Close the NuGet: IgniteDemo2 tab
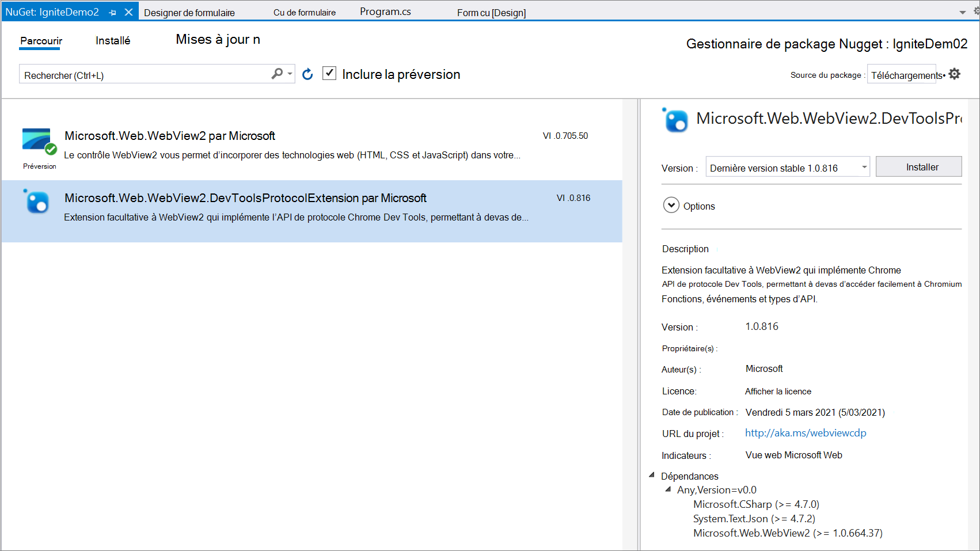Screen dimensions: 980x551 click(128, 10)
